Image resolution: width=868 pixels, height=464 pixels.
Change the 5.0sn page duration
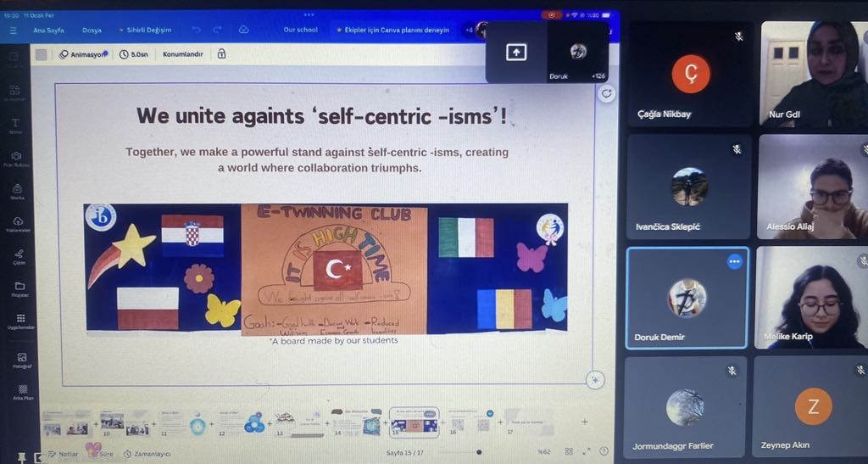coord(133,54)
